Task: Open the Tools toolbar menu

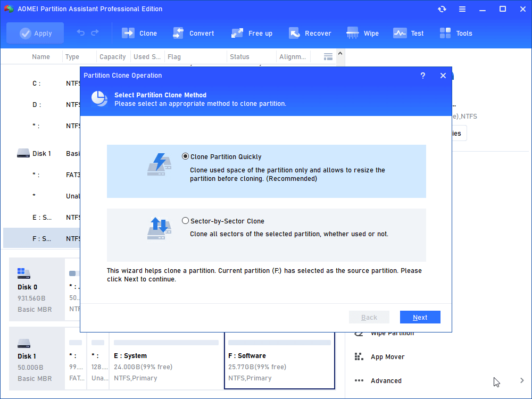Action: coord(456,33)
